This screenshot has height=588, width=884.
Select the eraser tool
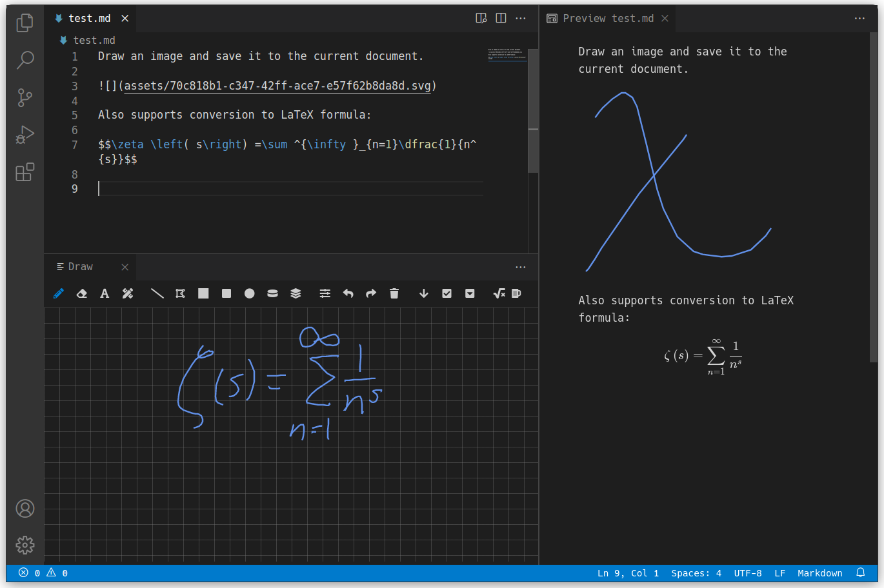pos(81,293)
